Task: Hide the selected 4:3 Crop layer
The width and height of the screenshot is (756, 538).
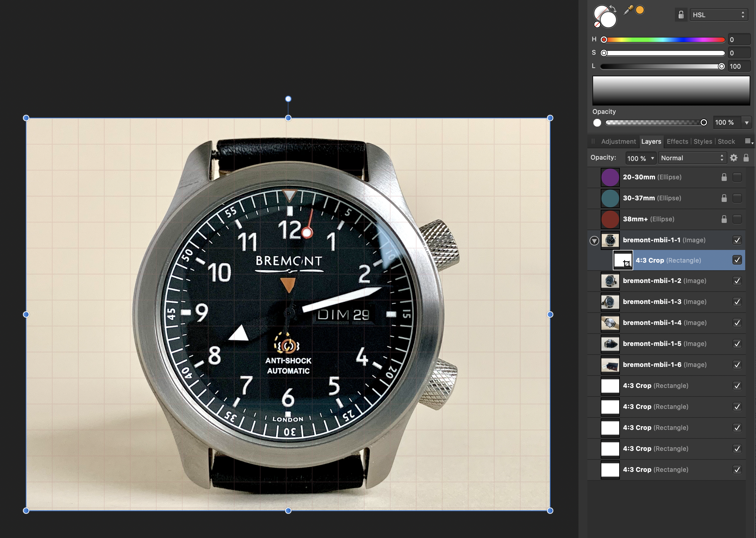Action: point(737,260)
